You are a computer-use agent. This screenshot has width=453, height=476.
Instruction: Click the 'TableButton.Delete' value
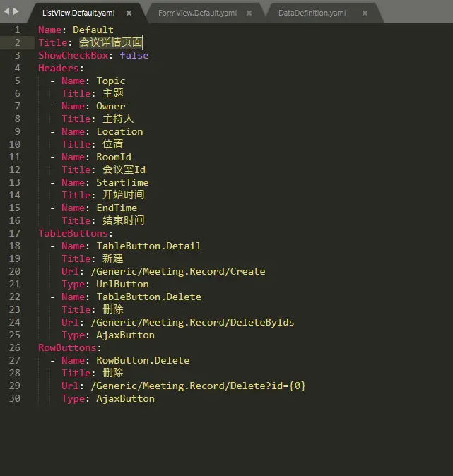point(148,297)
